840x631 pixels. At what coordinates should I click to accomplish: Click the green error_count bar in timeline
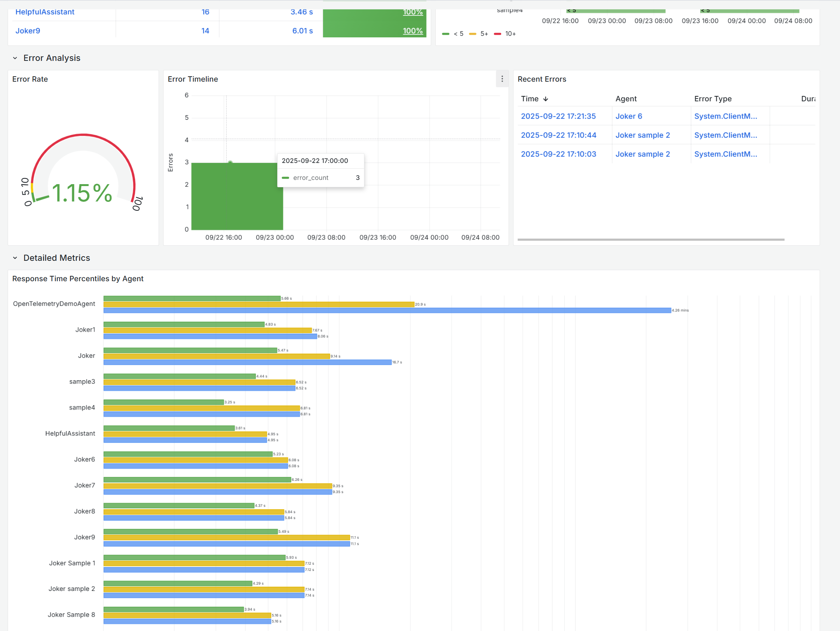(x=237, y=196)
